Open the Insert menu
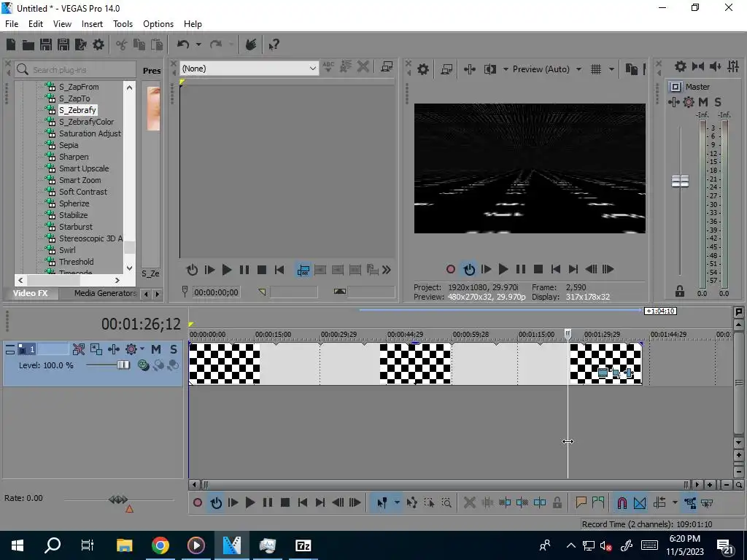The height and width of the screenshot is (560, 747). 92,24
